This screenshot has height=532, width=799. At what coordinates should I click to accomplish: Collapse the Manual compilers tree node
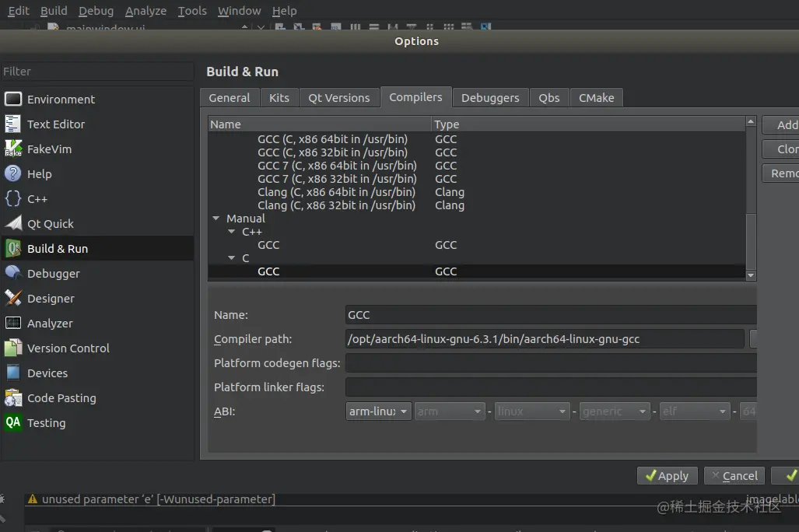point(216,218)
